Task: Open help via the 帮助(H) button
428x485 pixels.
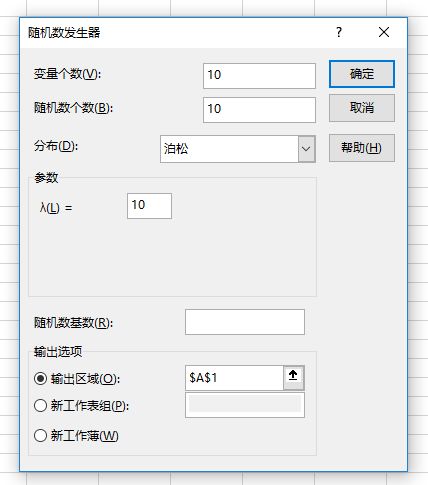Action: tap(362, 148)
